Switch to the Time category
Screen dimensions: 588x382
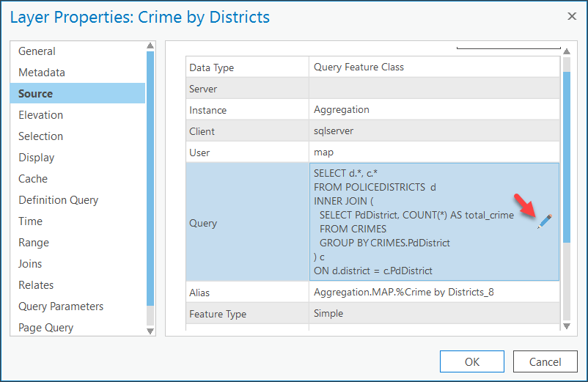(30, 221)
